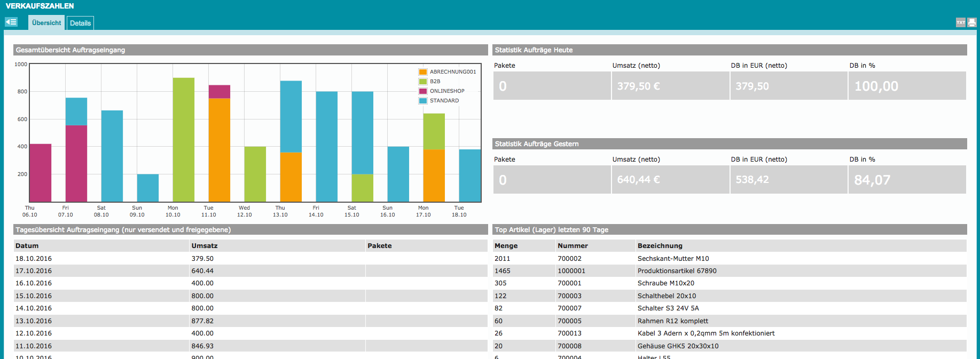Select the Übersicht tab
The image size is (980, 359).
[46, 23]
